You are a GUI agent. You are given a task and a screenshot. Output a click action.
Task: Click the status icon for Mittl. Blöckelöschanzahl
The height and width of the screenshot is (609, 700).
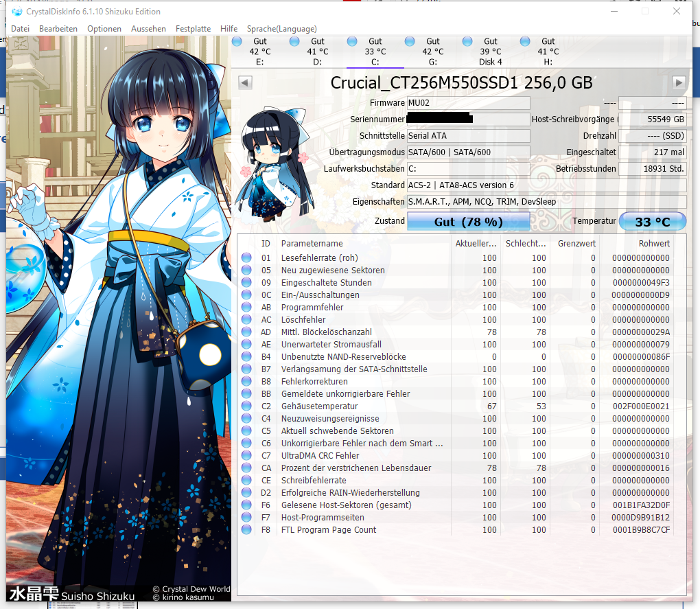[246, 332]
